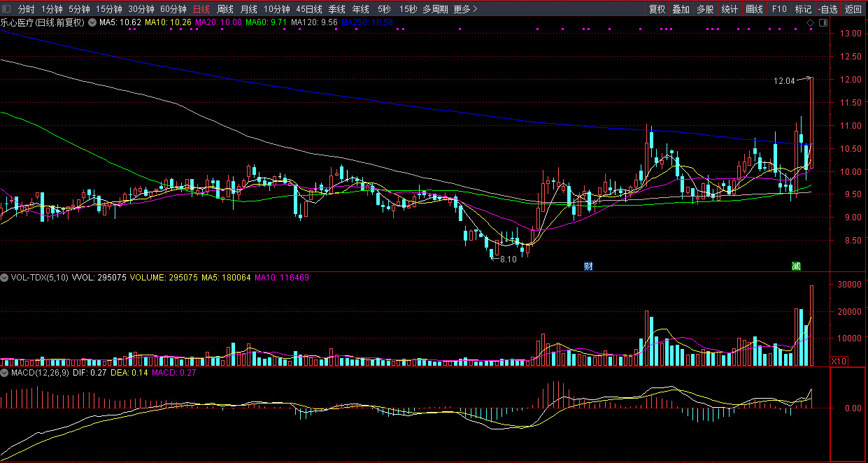Switch to the 周线 weekly chart tab
The height and width of the screenshot is (463, 868).
point(225,9)
